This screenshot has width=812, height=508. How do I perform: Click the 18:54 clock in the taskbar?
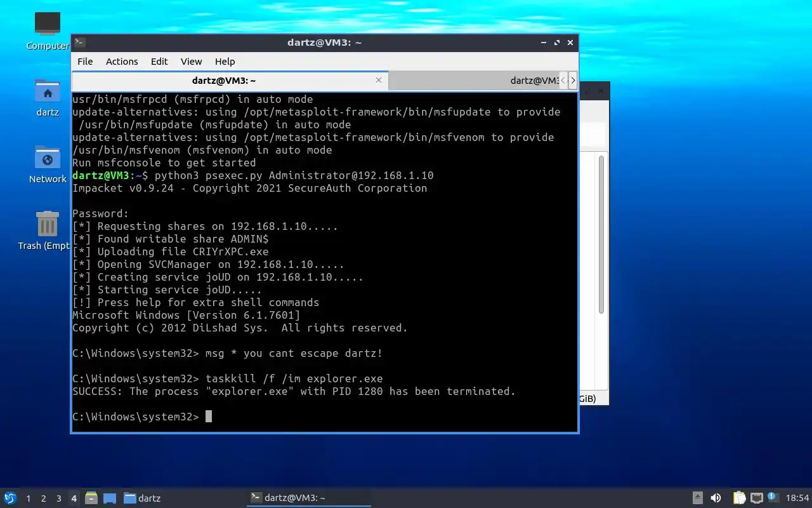797,498
